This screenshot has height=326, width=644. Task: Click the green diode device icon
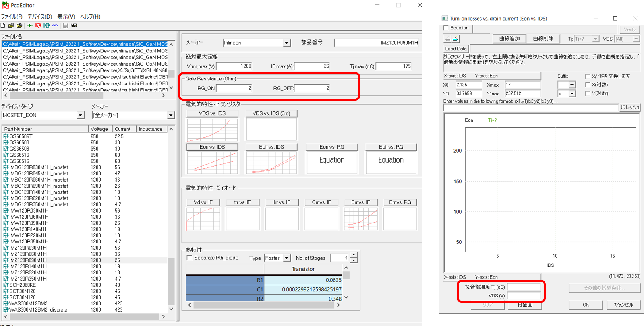[30, 25]
